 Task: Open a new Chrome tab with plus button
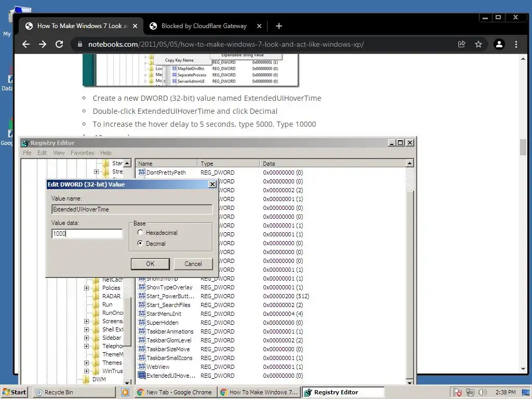(279, 26)
